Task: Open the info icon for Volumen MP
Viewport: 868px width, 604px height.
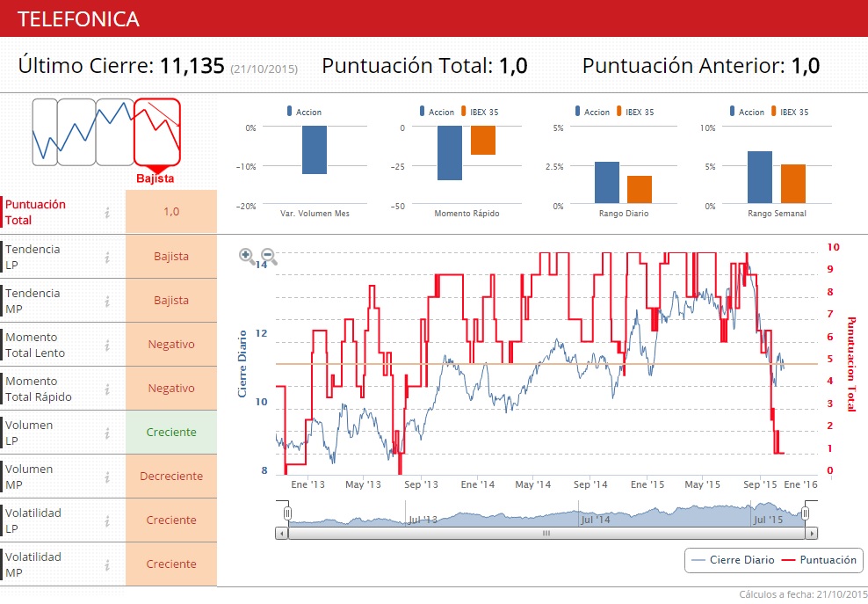Action: tap(107, 477)
